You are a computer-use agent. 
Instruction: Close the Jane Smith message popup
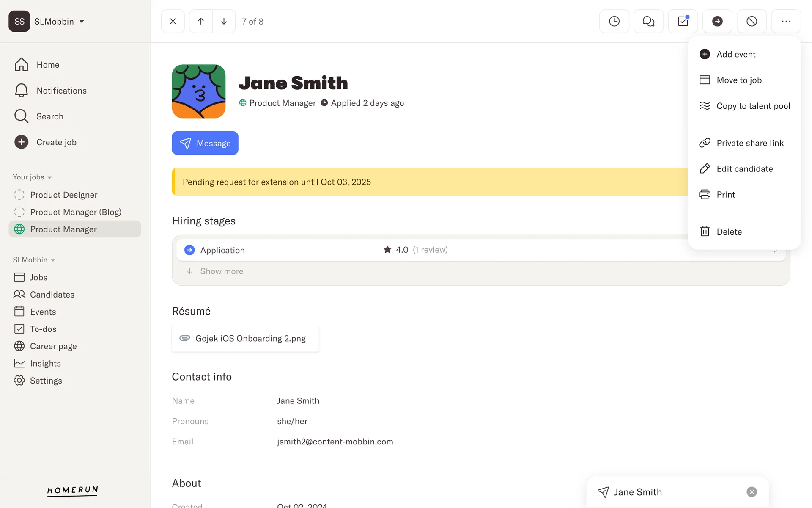click(752, 491)
